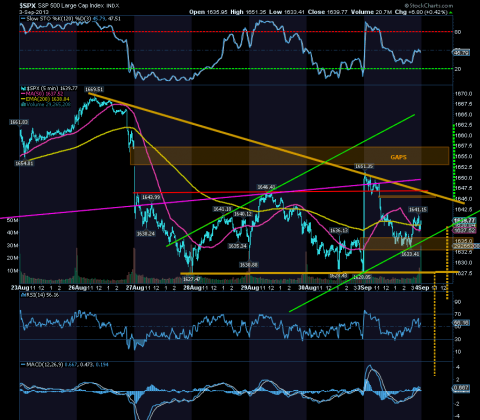This screenshot has width=480, height=420.
Task: Click the Open 1635.95 value in header
Action: pyautogui.click(x=208, y=12)
